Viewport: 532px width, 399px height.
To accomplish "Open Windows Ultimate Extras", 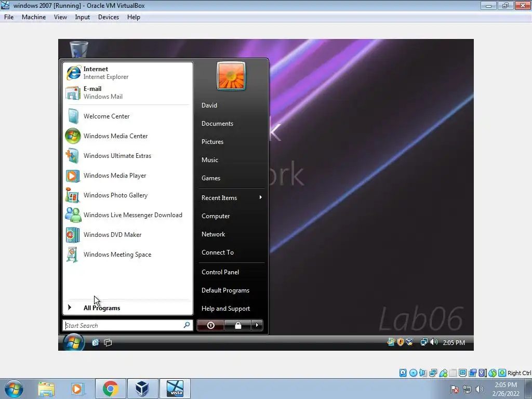I will pyautogui.click(x=128, y=155).
